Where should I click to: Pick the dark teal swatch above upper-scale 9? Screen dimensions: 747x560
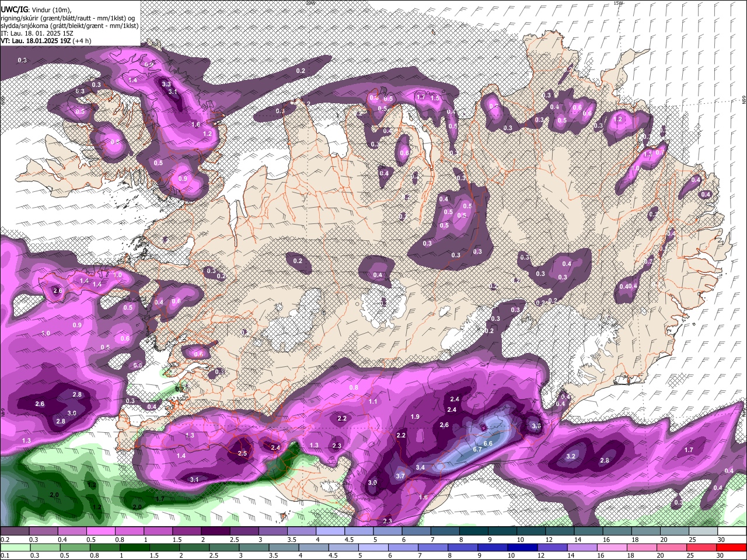(502, 531)
